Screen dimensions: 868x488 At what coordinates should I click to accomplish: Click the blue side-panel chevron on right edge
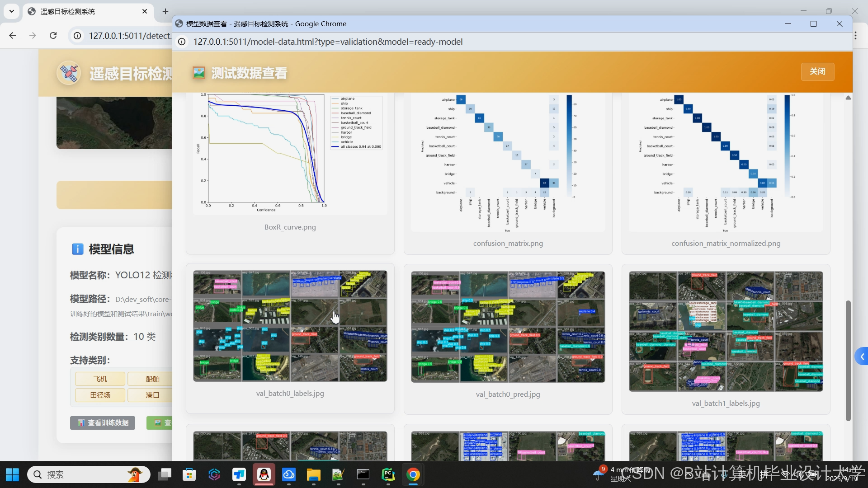point(862,357)
